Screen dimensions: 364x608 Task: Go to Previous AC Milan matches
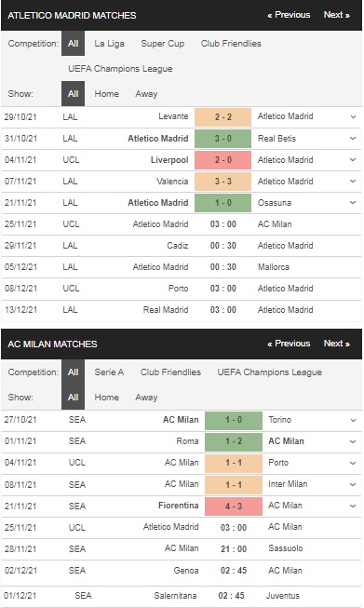(289, 344)
